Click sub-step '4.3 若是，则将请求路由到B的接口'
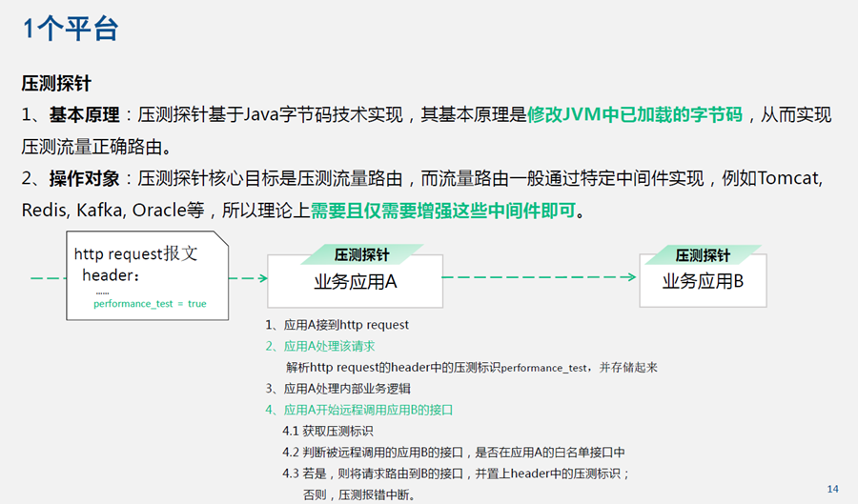The image size is (858, 504). [x=457, y=474]
